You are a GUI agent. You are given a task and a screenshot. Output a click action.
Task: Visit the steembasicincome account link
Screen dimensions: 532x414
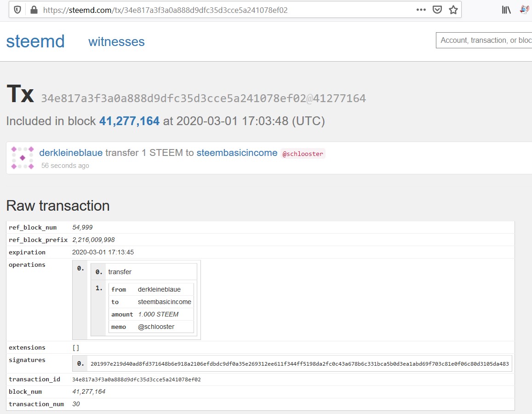pos(237,153)
